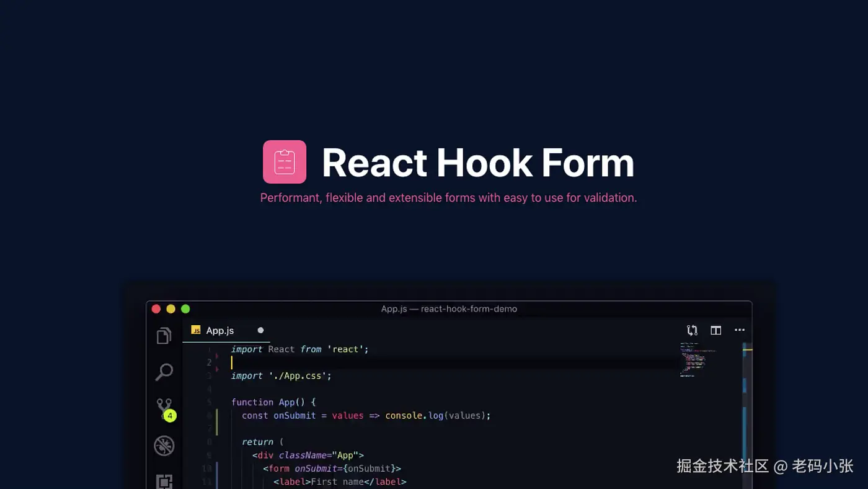This screenshot has height=489, width=868.
Task: Click the open changes compare icon
Action: point(692,330)
